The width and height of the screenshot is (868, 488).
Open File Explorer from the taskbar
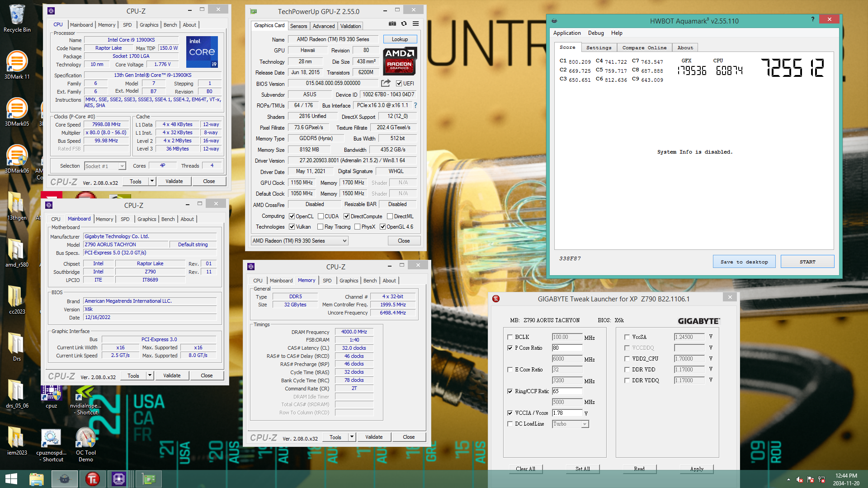point(37,479)
